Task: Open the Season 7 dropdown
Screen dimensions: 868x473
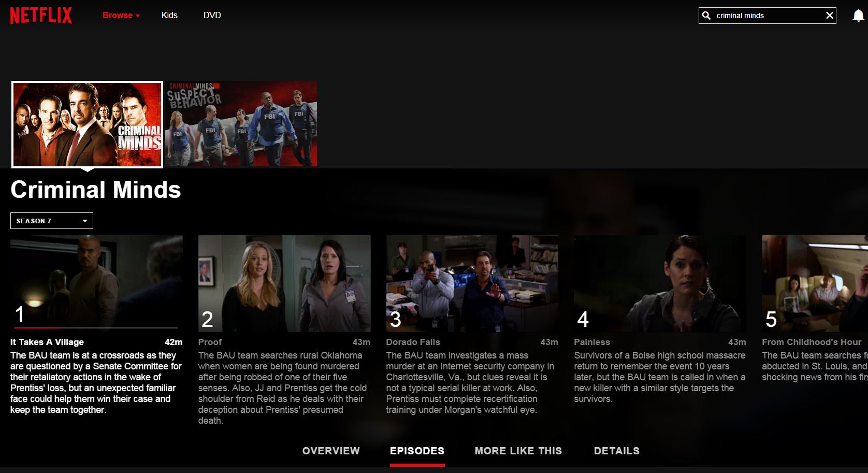Action: (52, 221)
